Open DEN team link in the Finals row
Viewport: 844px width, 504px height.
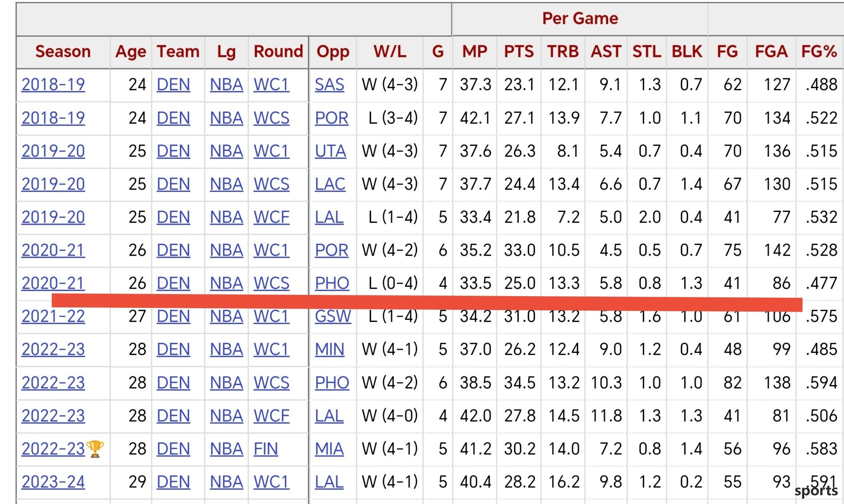pyautogui.click(x=173, y=449)
